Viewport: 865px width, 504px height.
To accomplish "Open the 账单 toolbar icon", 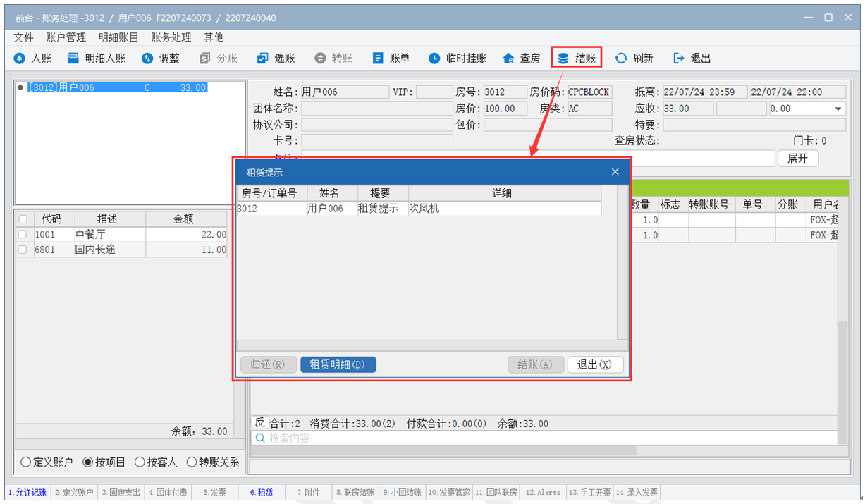I will 378,59.
